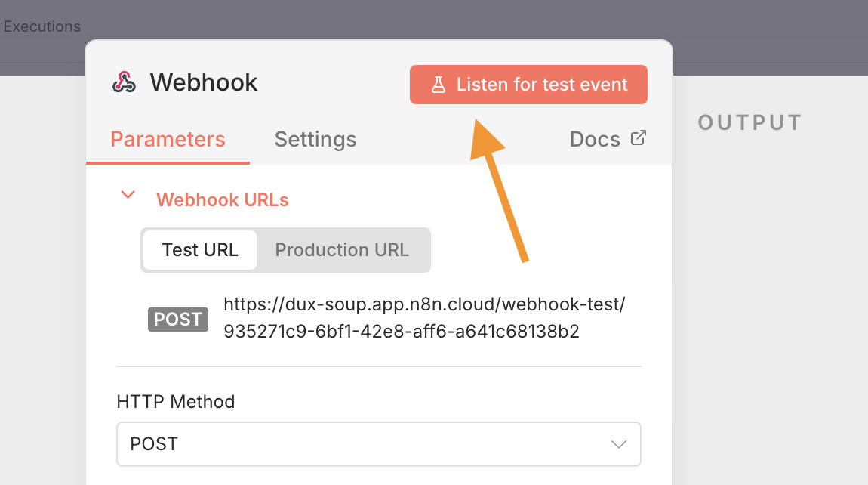This screenshot has height=485, width=868.
Task: Switch to the Settings tab
Action: pos(315,140)
